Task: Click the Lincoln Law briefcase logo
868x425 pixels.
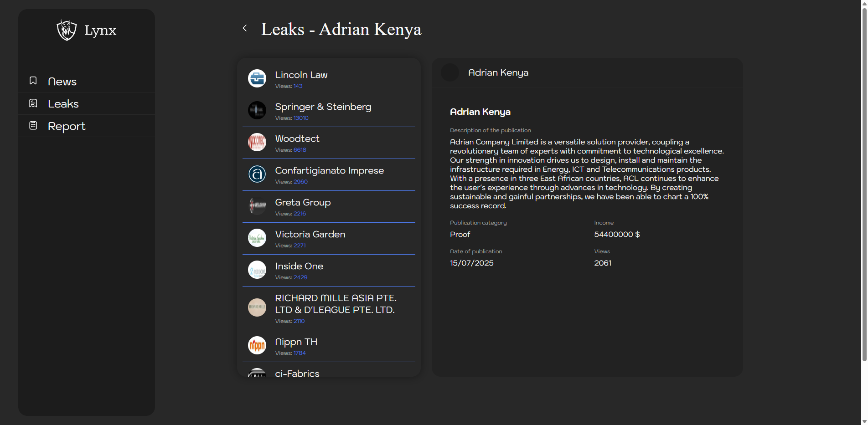Action: pos(257,78)
